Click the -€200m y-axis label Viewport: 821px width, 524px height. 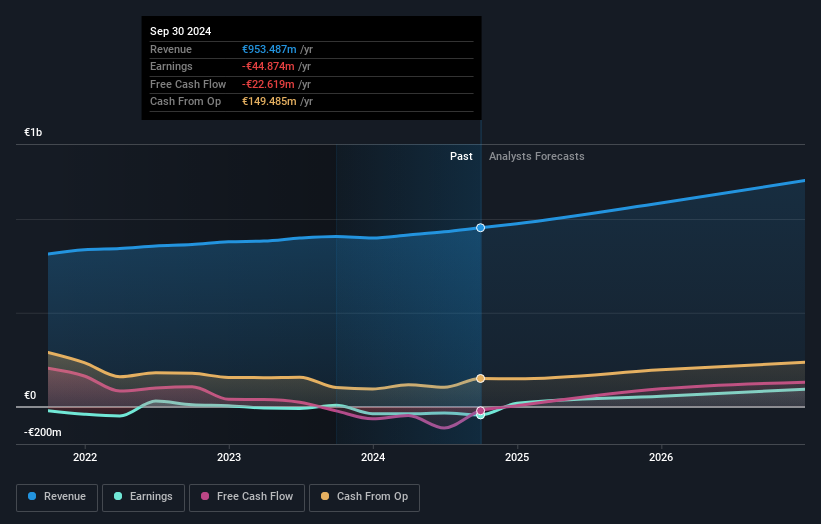point(42,432)
